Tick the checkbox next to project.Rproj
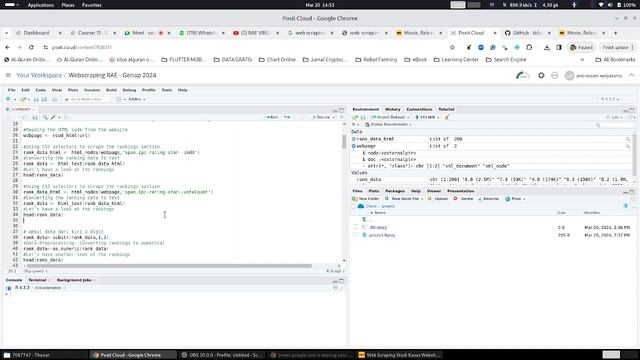640x360 pixels. [x=356, y=235]
